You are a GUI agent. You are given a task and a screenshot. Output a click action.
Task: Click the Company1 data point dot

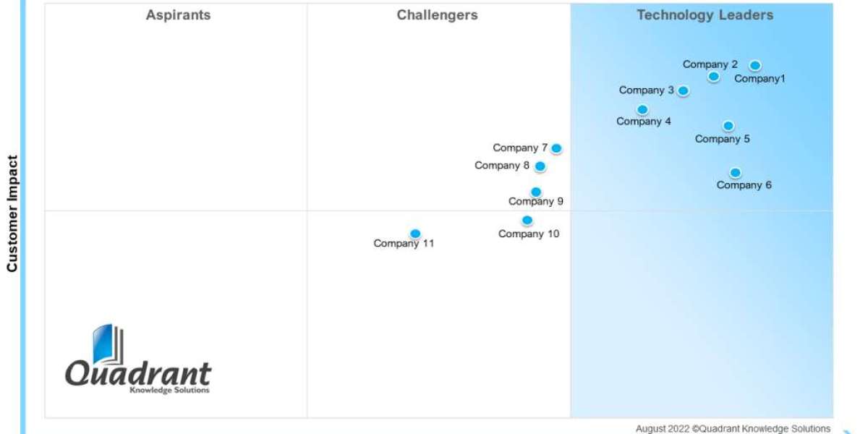click(x=754, y=66)
